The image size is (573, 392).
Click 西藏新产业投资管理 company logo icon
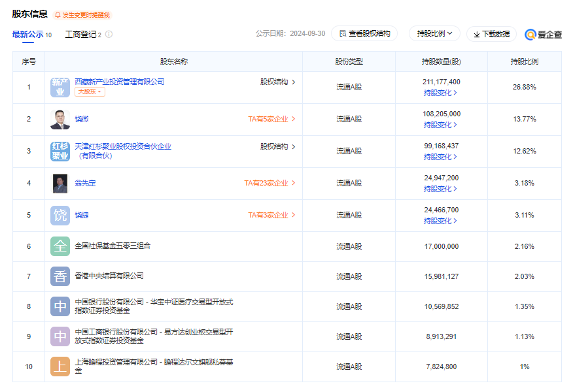60,87
